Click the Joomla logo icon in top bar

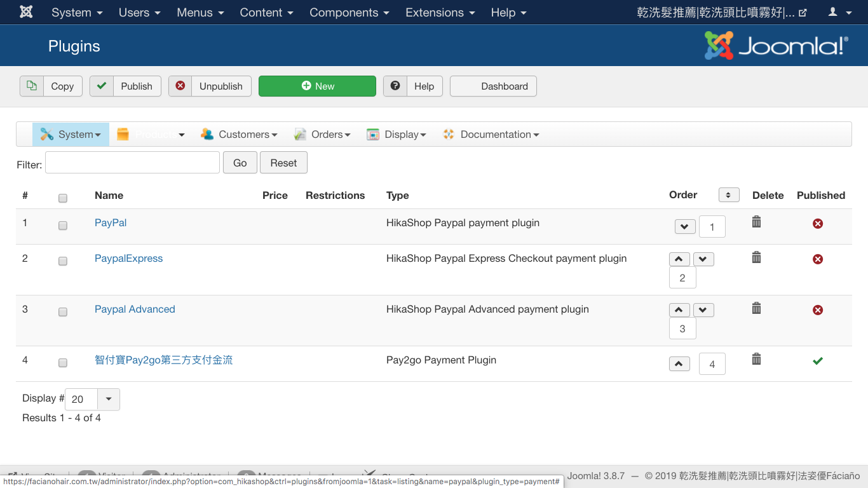click(x=26, y=12)
